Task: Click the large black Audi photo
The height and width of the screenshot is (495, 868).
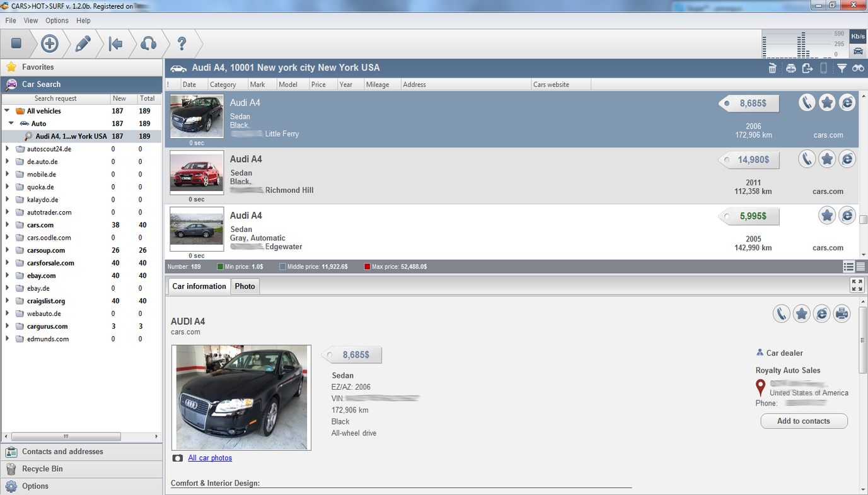Action: 241,397
